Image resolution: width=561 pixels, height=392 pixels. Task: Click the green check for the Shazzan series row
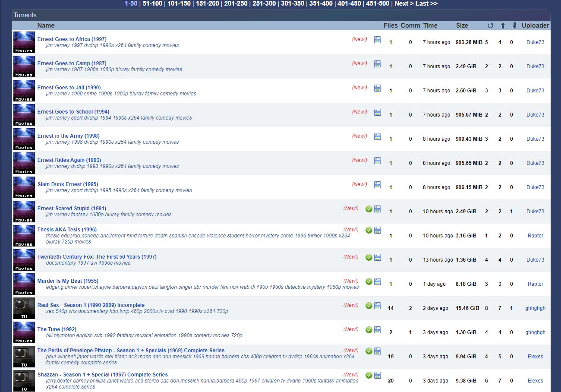(x=369, y=375)
